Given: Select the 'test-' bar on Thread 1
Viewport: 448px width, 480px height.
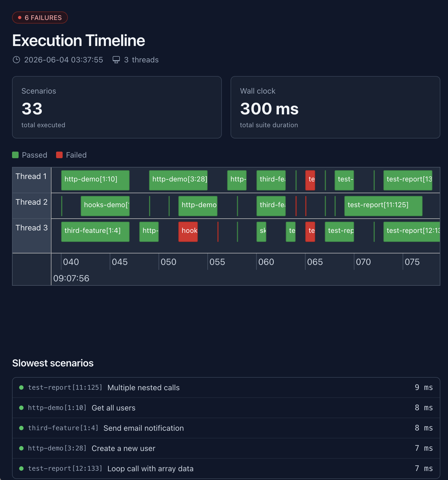Looking at the screenshot, I should click(344, 180).
